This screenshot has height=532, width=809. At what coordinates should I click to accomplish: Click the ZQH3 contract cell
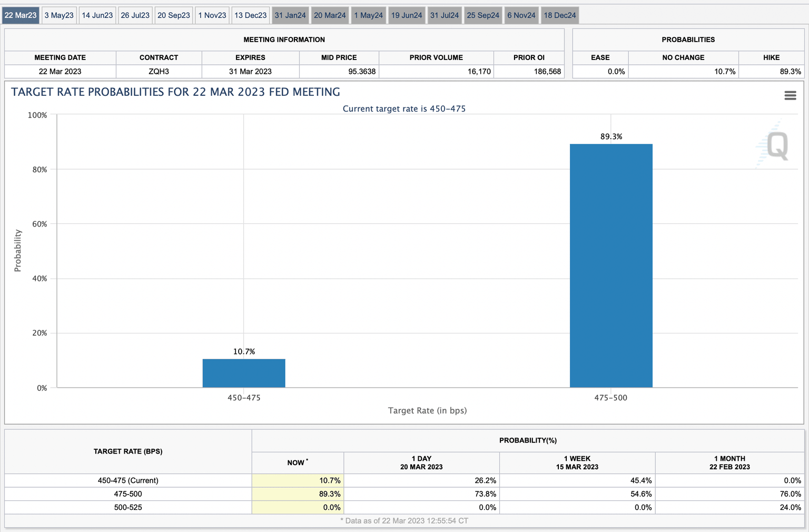pos(159,71)
